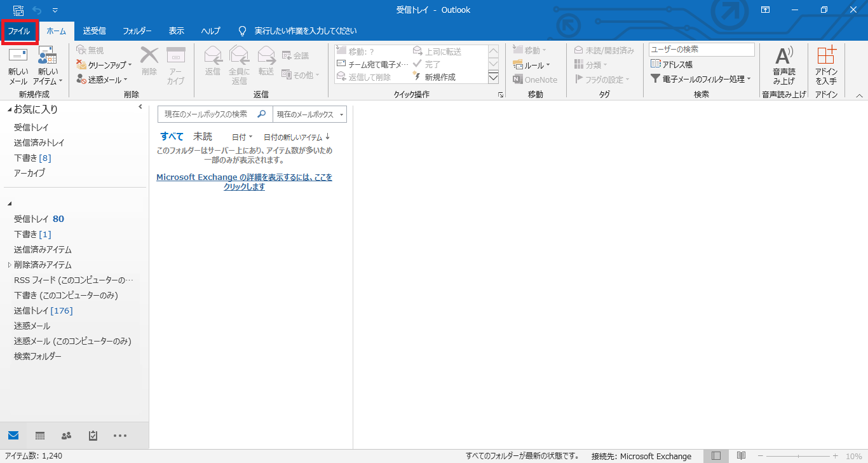Open the File (ファイル) tab
Screen dimensions: 868x463
[x=20, y=31]
